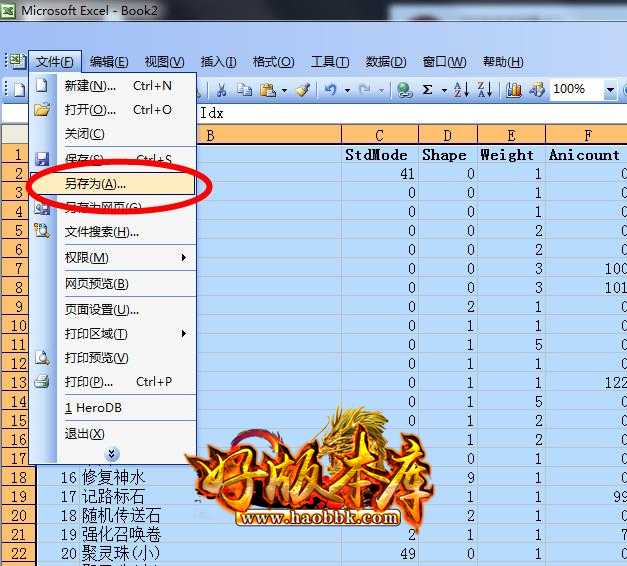Click the Cut scissors toolbar icon

221,90
